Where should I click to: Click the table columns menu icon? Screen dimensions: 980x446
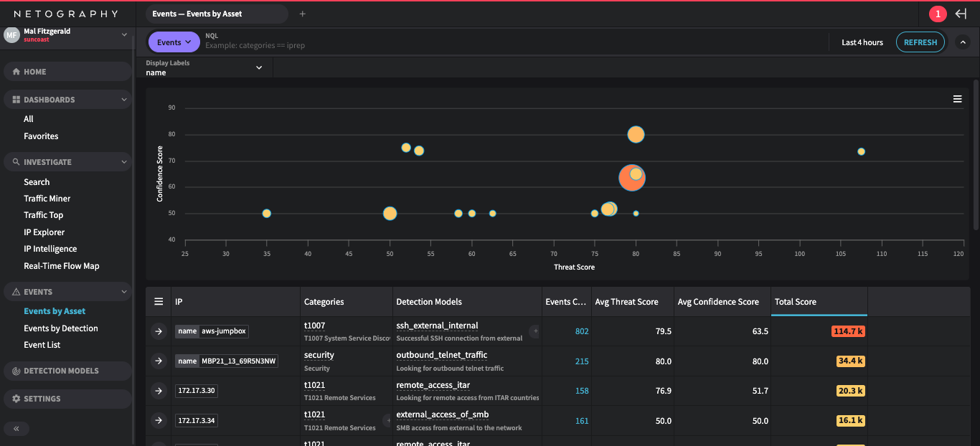[x=159, y=302]
